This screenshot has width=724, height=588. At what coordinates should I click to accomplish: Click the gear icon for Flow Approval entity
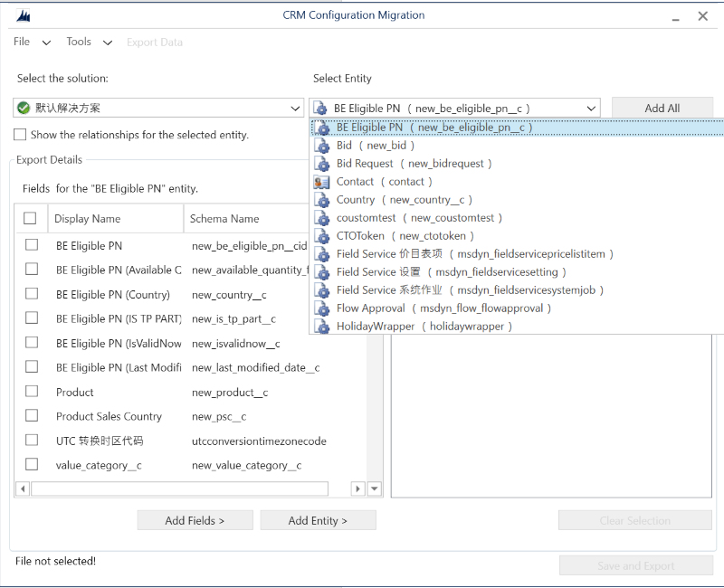point(322,308)
